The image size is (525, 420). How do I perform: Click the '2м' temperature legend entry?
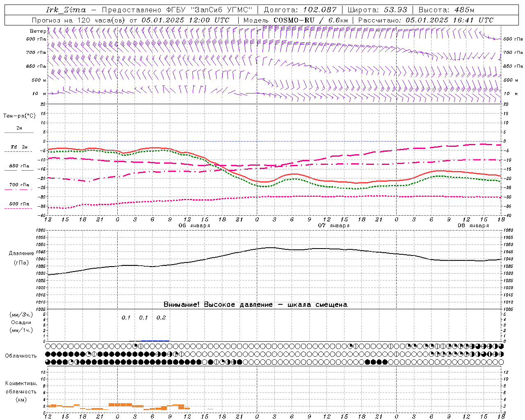pos(19,128)
